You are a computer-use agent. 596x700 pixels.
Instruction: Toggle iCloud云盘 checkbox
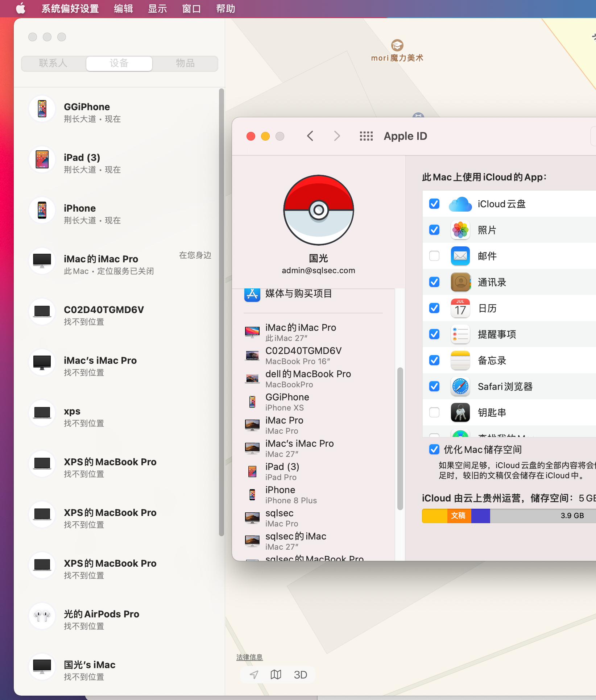pos(434,204)
